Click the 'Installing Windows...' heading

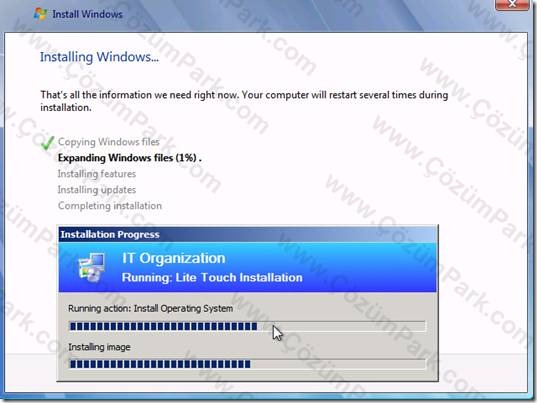coord(99,57)
